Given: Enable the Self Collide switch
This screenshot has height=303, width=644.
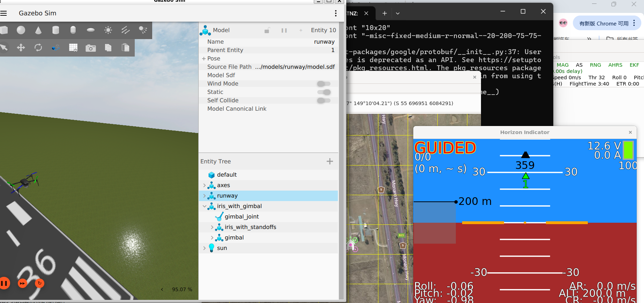Looking at the screenshot, I should pos(324,101).
